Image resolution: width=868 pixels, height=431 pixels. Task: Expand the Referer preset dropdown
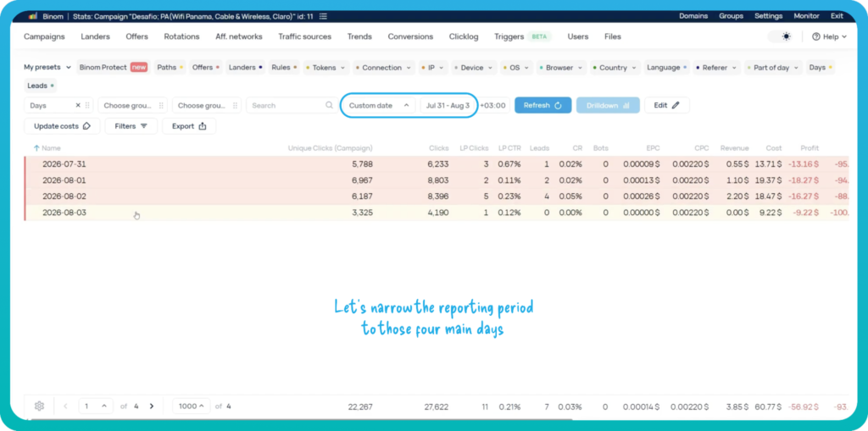[x=716, y=68]
